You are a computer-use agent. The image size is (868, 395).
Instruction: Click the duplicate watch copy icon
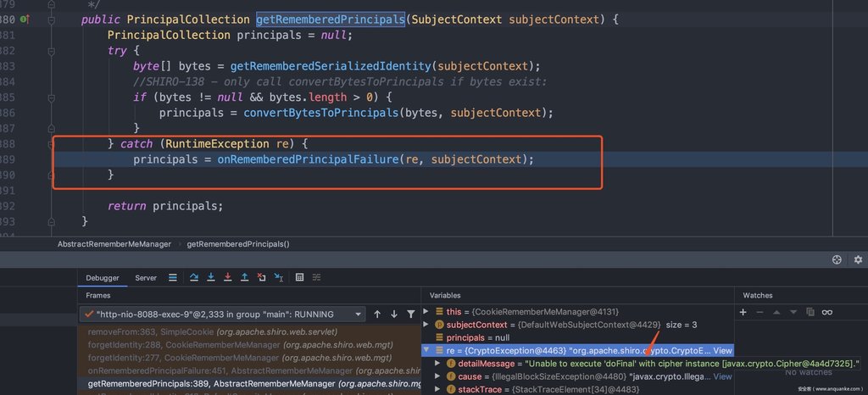810,312
